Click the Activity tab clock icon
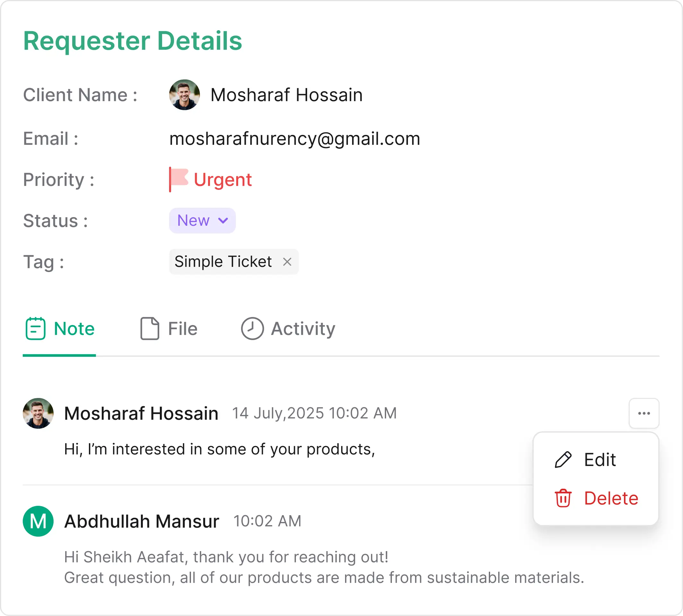Image resolution: width=683 pixels, height=616 pixels. click(x=252, y=328)
